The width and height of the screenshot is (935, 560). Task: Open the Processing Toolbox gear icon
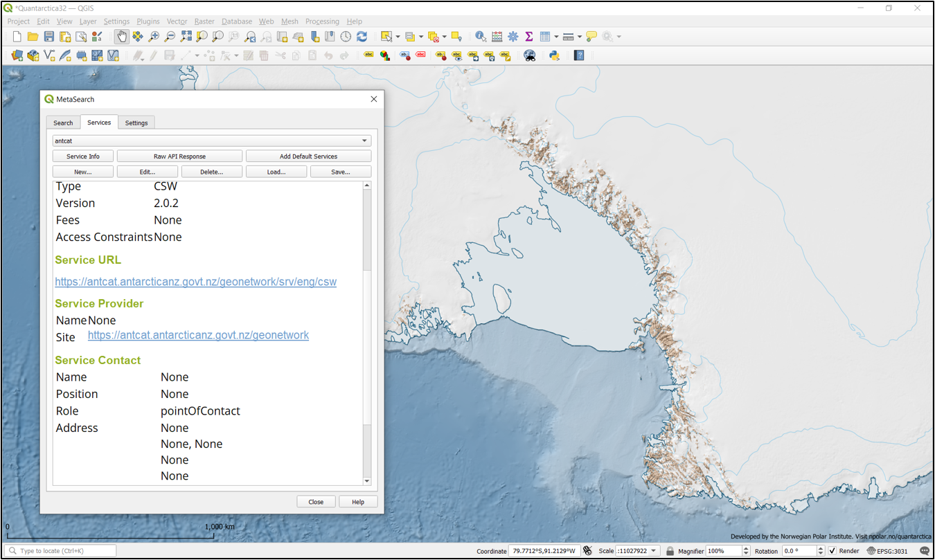click(x=513, y=37)
